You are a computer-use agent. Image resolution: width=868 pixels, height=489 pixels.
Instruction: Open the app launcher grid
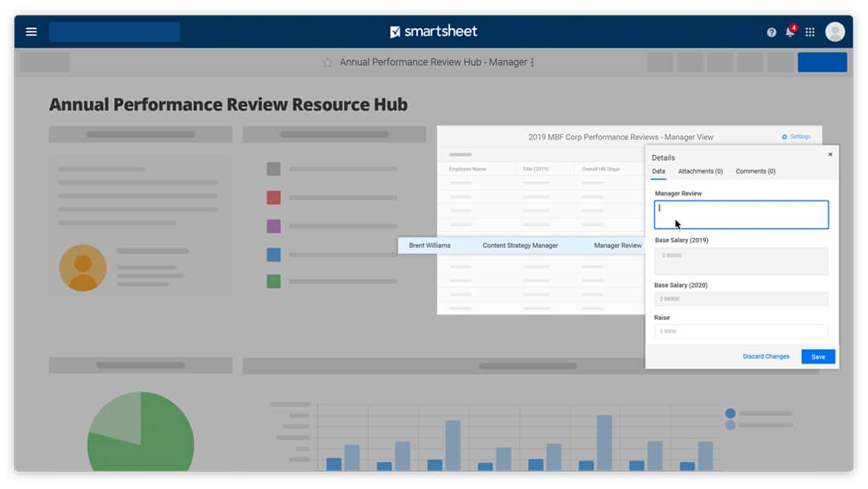(810, 32)
